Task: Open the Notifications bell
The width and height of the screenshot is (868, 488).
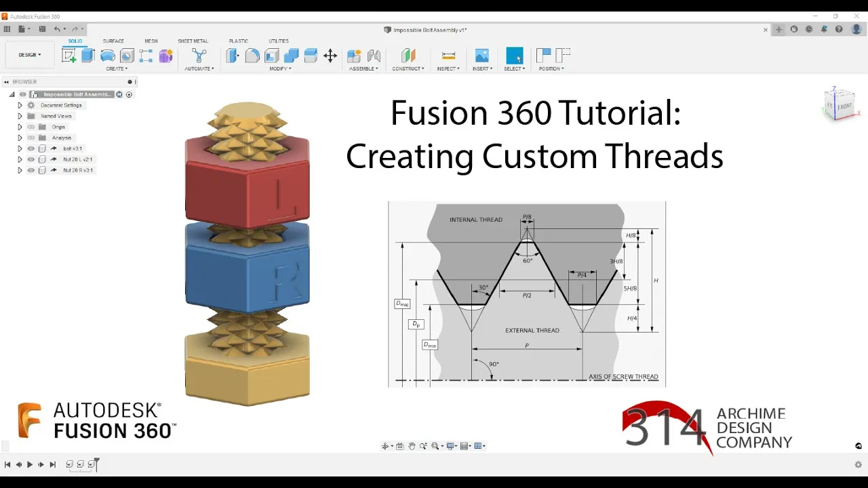Action: tap(824, 29)
